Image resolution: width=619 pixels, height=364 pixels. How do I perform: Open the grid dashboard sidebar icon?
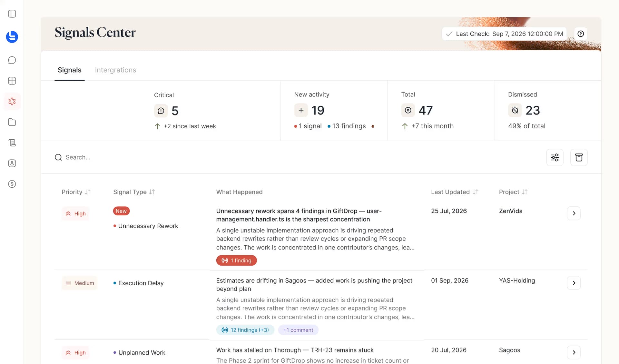[12, 81]
